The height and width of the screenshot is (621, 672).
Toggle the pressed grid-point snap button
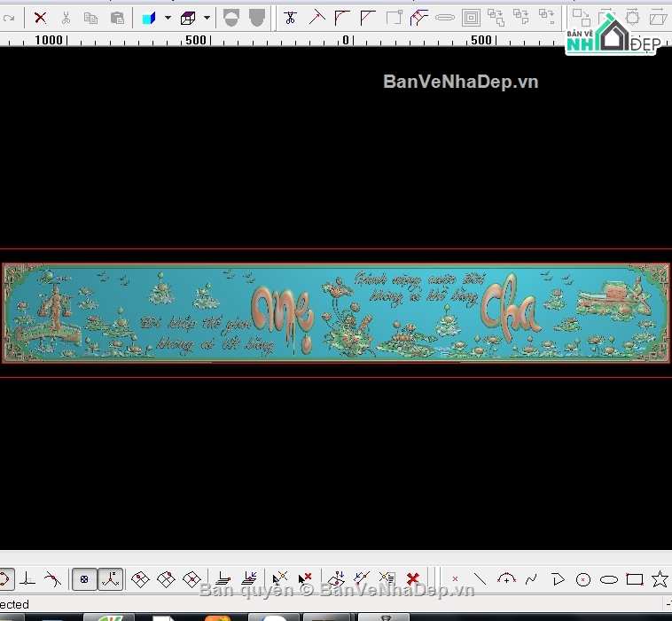[x=84, y=579]
